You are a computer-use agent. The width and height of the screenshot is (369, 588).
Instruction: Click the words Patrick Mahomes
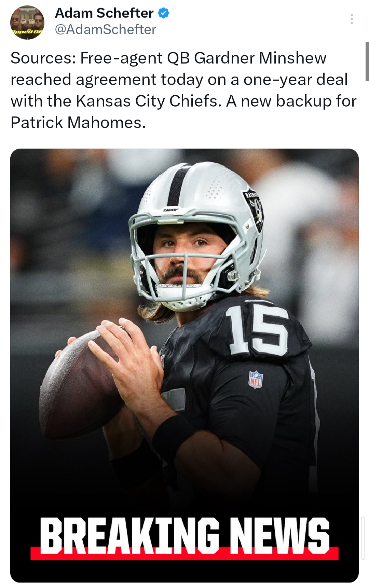pyautogui.click(x=78, y=123)
